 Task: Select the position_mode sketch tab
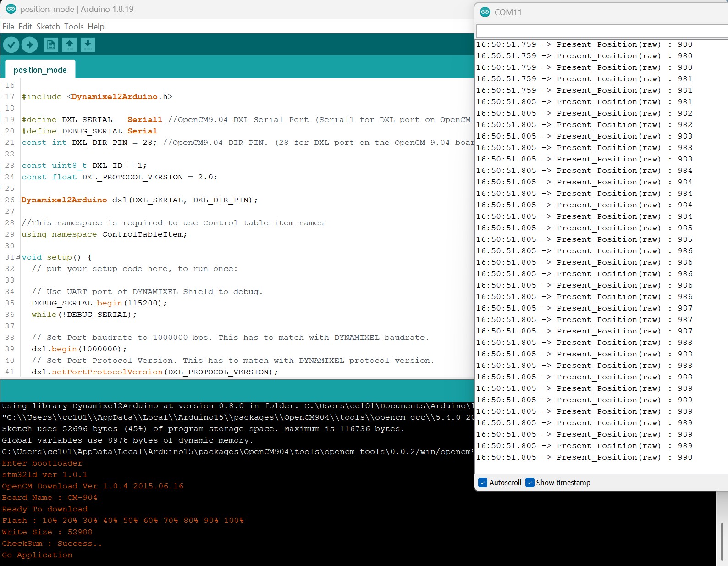(40, 70)
